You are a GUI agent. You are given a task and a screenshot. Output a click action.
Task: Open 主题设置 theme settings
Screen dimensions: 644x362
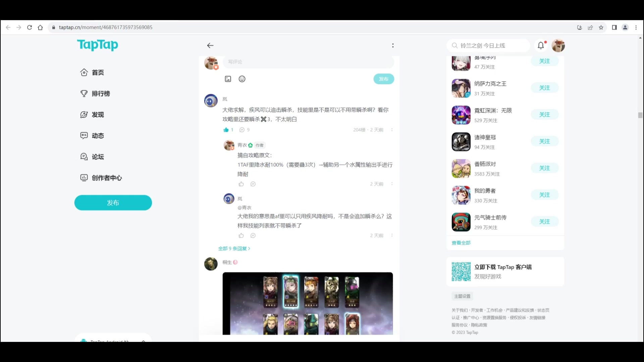[462, 296]
